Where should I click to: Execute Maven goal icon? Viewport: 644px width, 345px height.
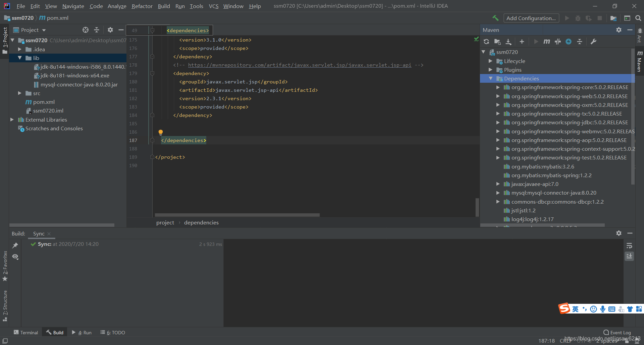[547, 42]
